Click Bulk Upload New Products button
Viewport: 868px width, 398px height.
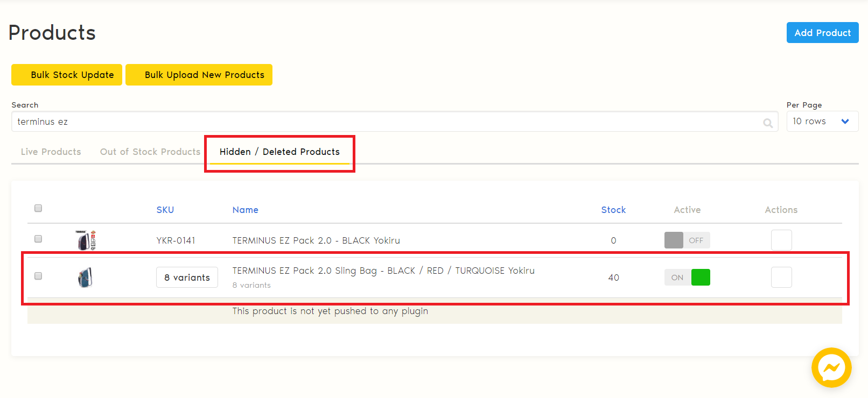pos(199,75)
